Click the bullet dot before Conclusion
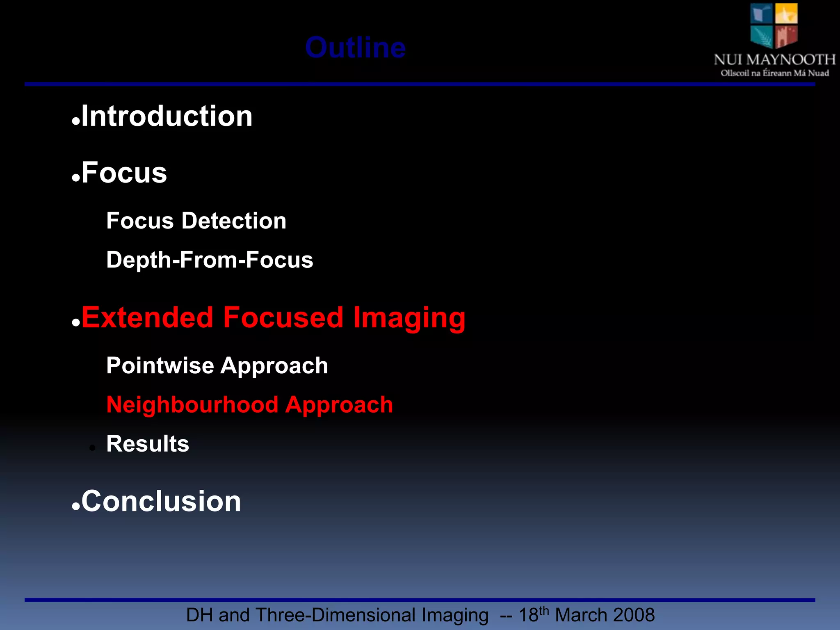This screenshot has height=630, width=840. tap(75, 507)
